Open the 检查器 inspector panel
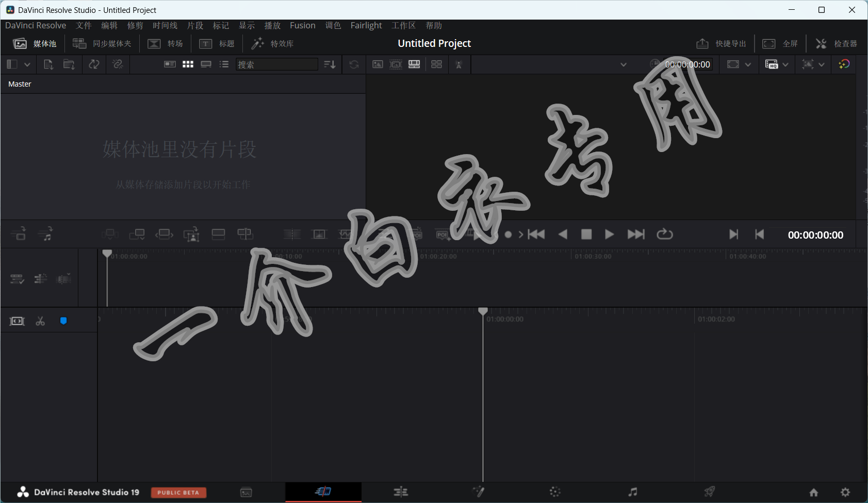The image size is (868, 503). tap(837, 44)
